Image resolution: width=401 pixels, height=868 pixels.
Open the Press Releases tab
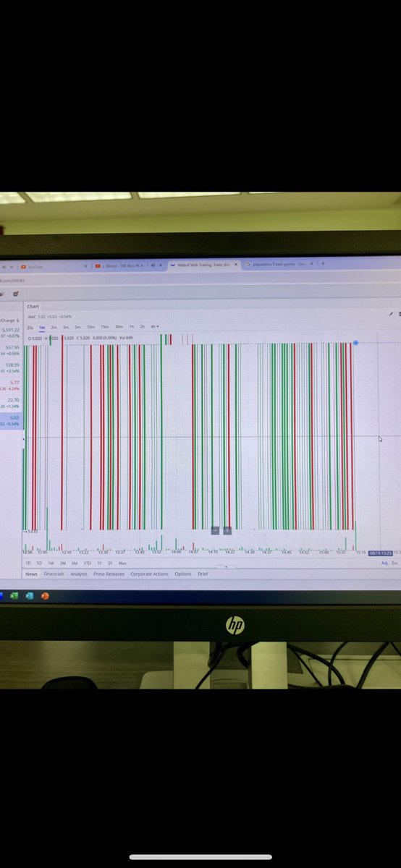point(109,574)
